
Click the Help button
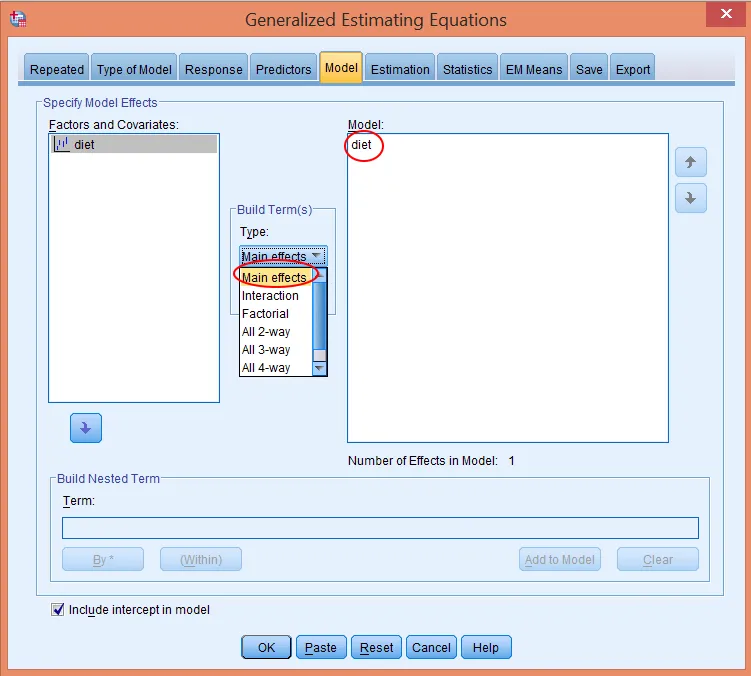point(485,647)
